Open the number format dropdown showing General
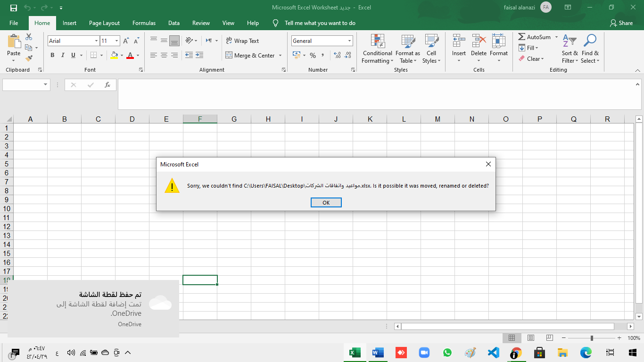The width and height of the screenshot is (644, 362). click(349, 41)
